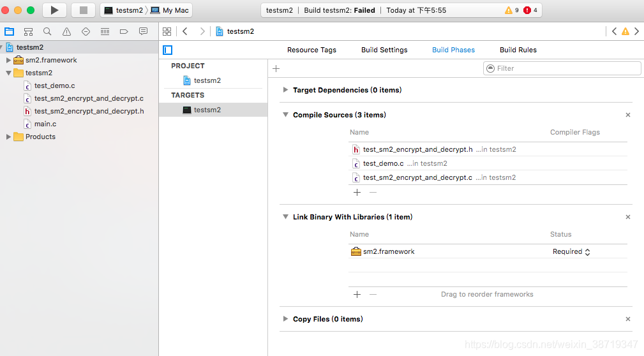Show the build errors count
The width and height of the screenshot is (644, 356).
click(x=530, y=10)
